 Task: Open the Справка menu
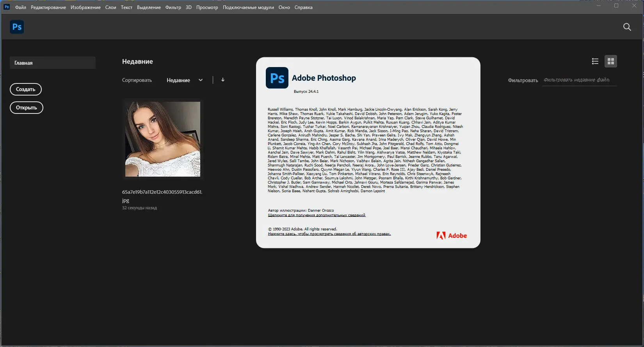(x=304, y=7)
